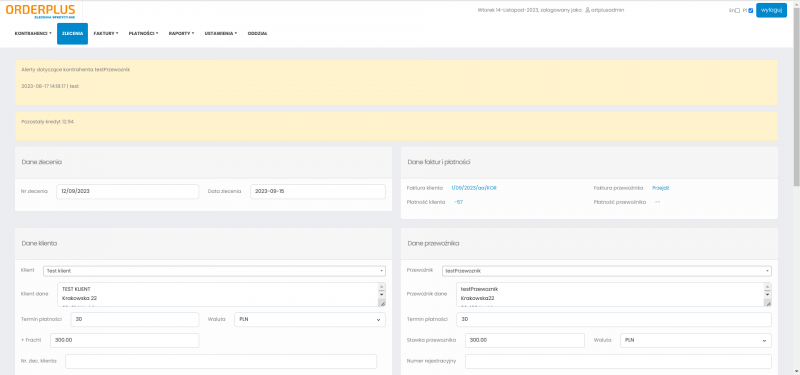The height and width of the screenshot is (375, 800).
Task: Click the 'Pozostały kredyt 12.94' notice text
Action: [x=47, y=121]
